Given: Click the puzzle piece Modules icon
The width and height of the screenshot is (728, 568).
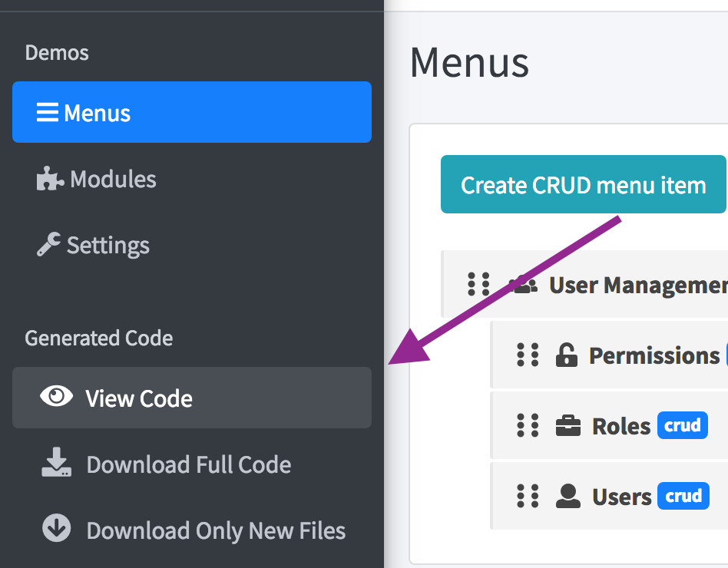Looking at the screenshot, I should (x=51, y=180).
